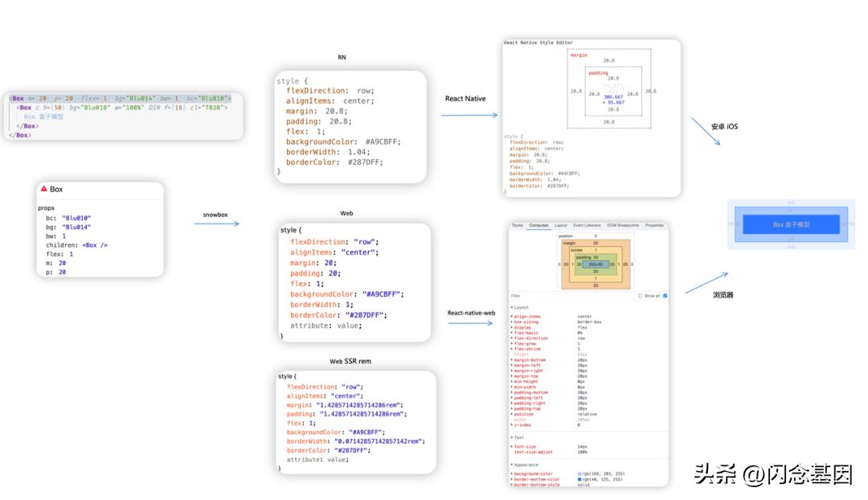Open the DOM Breakpoints tab
This screenshot has width=868, height=500.
(623, 225)
